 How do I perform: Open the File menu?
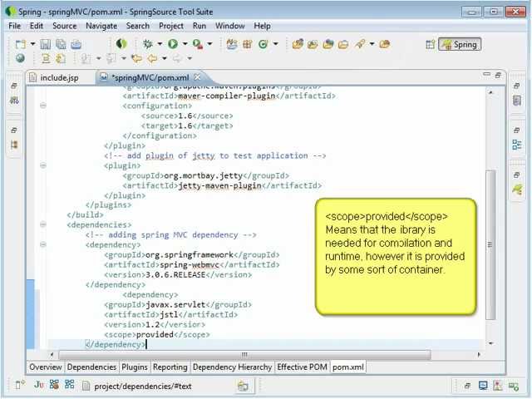[15, 26]
